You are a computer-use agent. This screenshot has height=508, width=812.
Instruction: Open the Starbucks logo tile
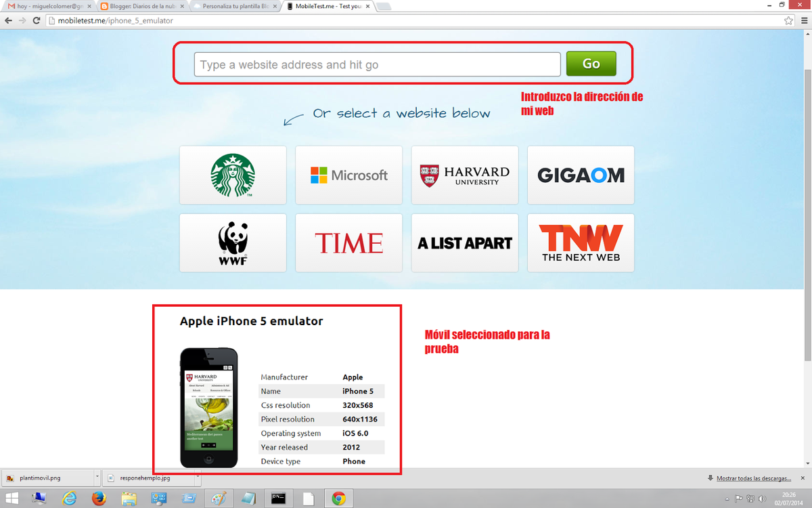pyautogui.click(x=233, y=175)
